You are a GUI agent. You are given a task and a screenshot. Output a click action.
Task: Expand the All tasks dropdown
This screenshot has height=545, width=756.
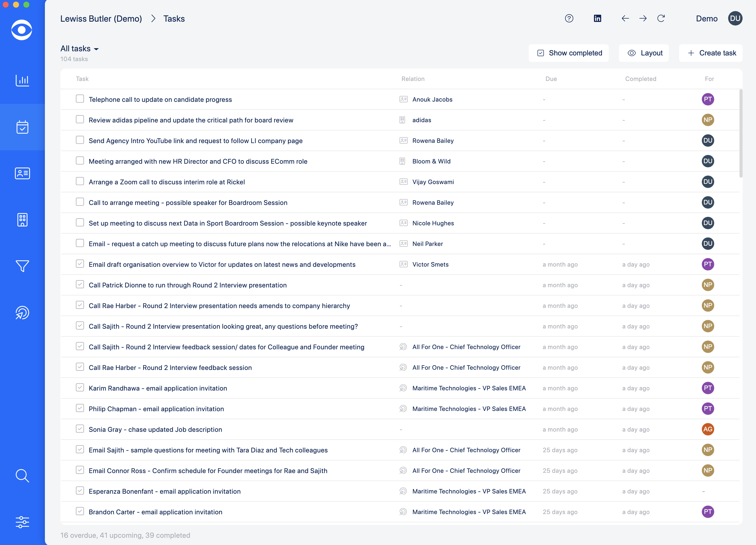80,49
